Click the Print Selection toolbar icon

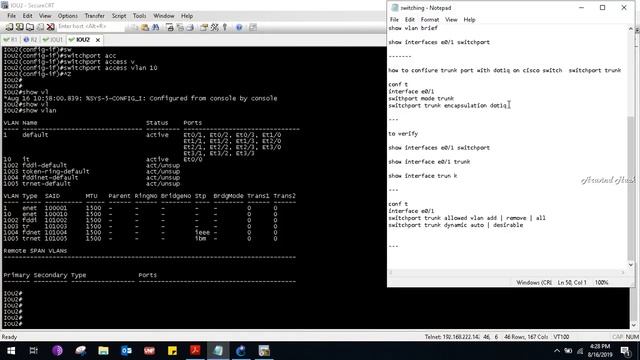180,27
